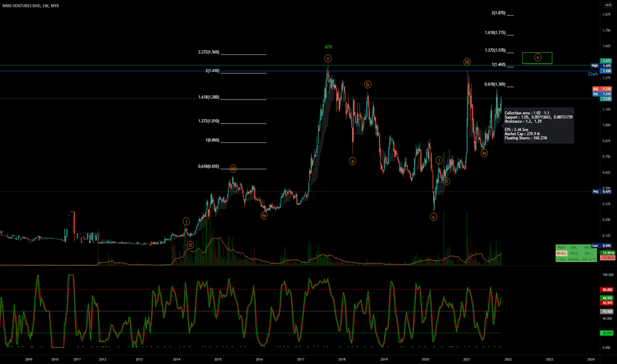
Task: Click the red 80.000 oscillator level label
Action: point(606,290)
